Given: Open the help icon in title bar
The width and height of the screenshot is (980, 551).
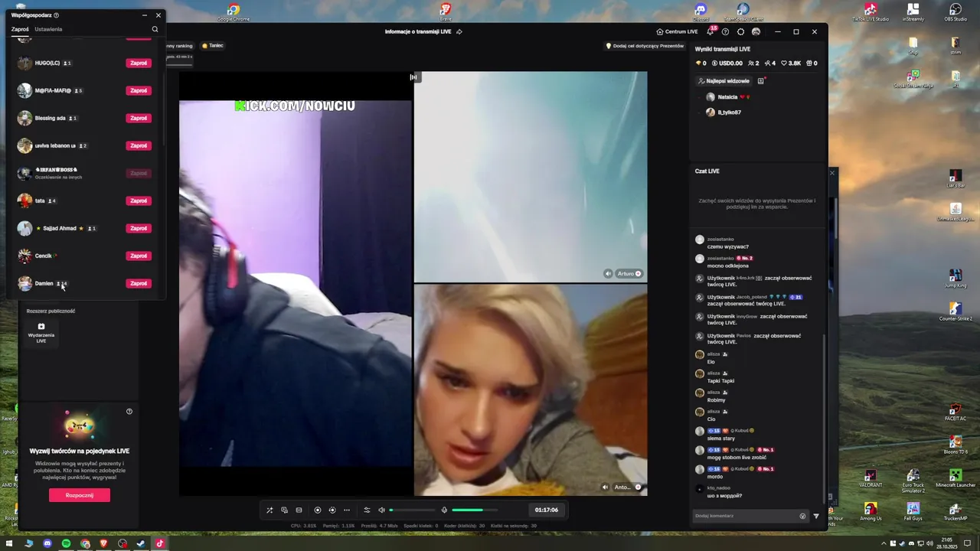Looking at the screenshot, I should pos(726,31).
